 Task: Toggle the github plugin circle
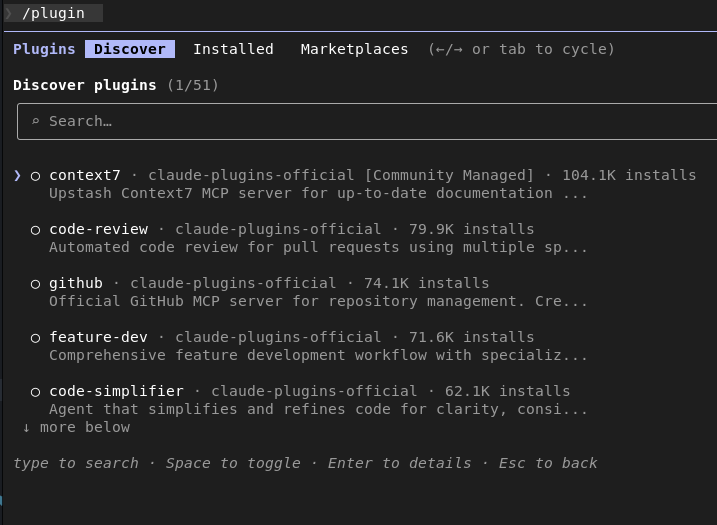pos(35,284)
